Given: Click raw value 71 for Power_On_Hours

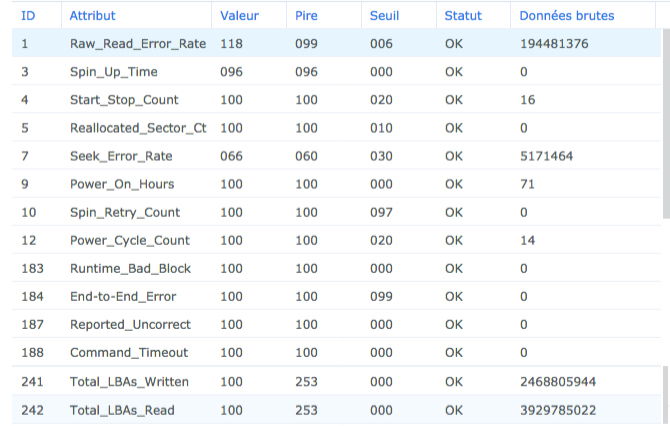Looking at the screenshot, I should click(x=527, y=184).
